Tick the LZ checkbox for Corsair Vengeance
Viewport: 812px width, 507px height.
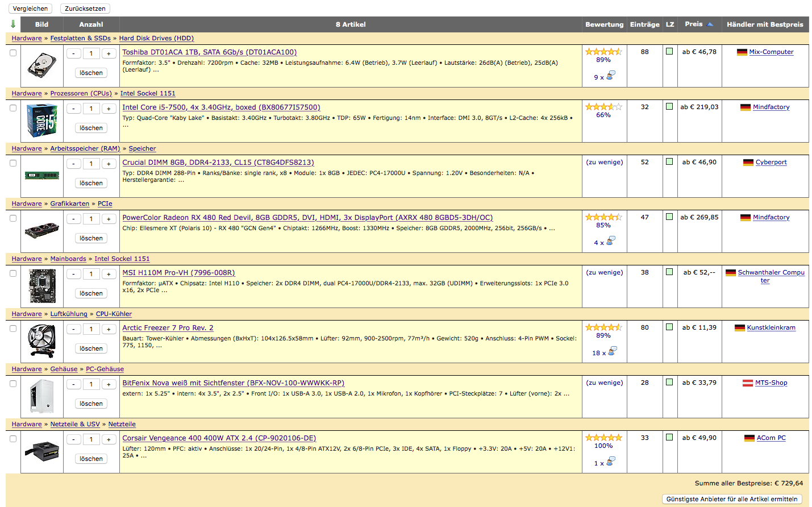tap(669, 437)
